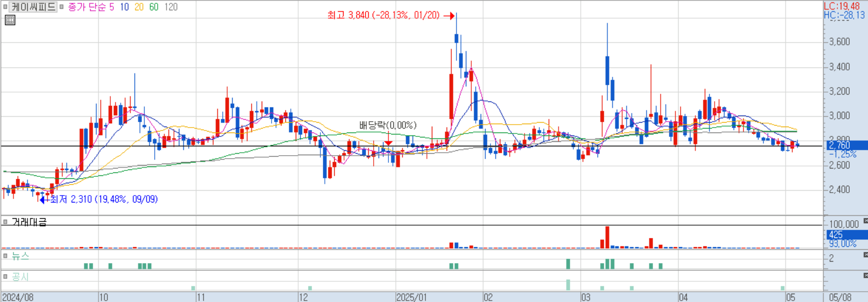
Task: Click the 3,600 price axis label
Action: click(x=839, y=42)
